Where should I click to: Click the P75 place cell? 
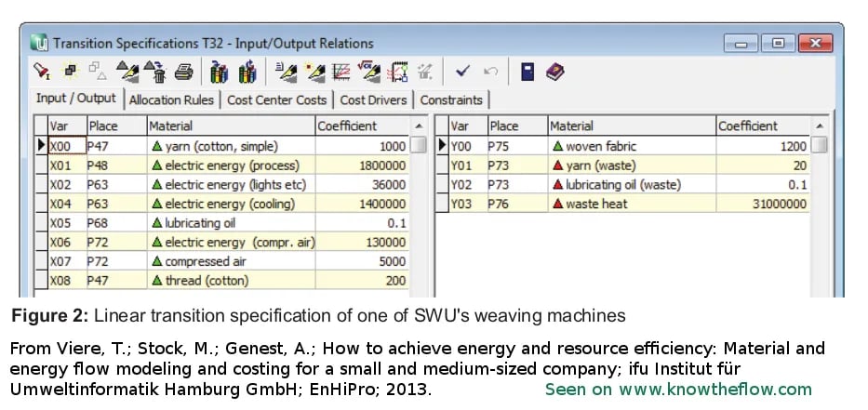517,146
